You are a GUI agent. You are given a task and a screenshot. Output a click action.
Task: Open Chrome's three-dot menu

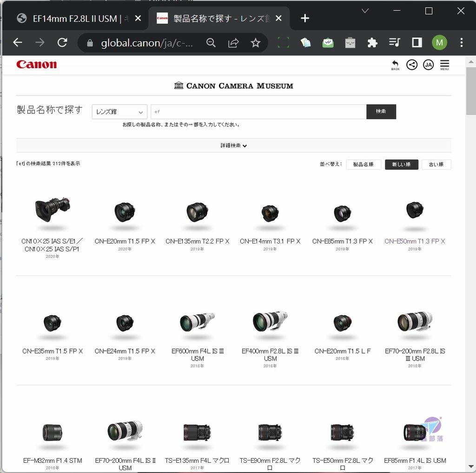[x=462, y=42]
